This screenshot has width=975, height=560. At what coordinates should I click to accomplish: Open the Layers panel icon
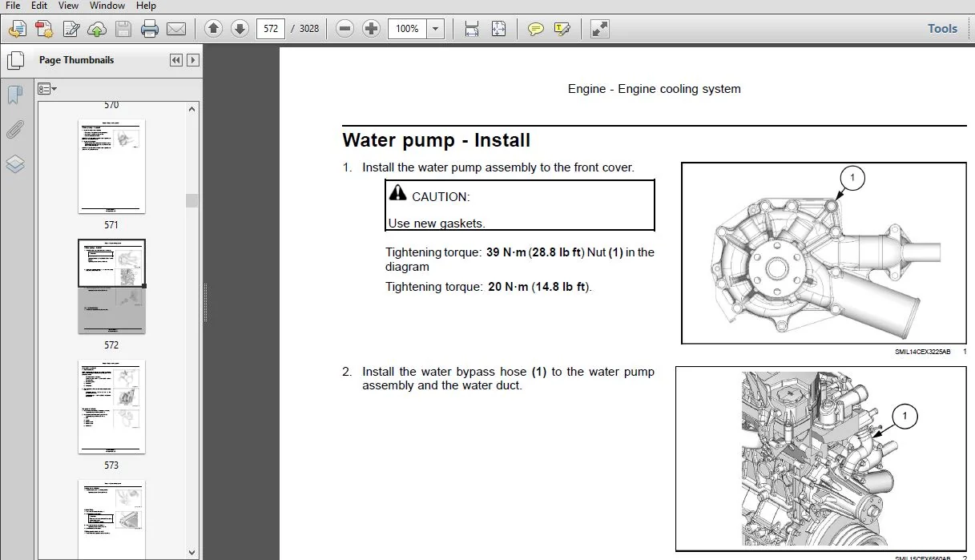pos(15,164)
